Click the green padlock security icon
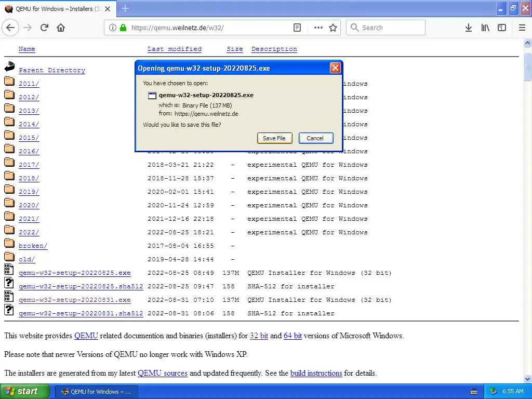This screenshot has height=399, width=532. 123,28
